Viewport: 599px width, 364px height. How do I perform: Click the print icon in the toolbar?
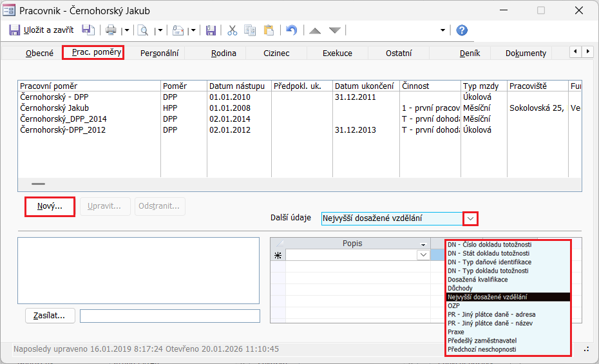pyautogui.click(x=111, y=30)
